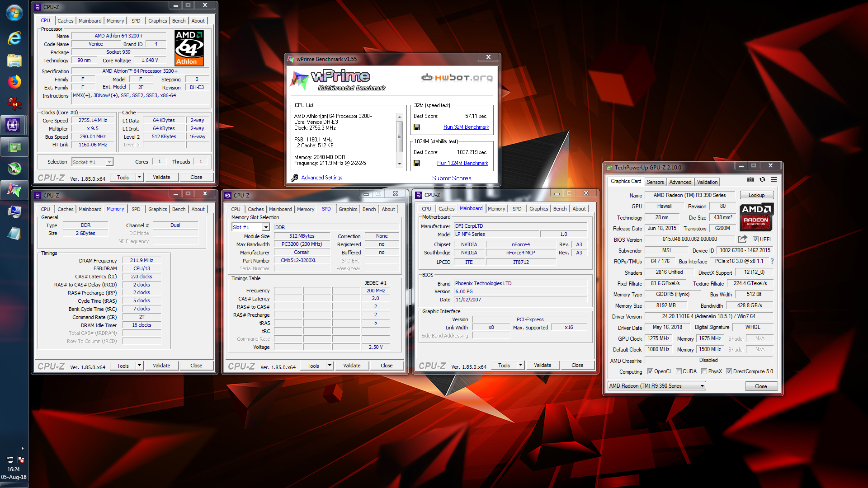Click the taskbar clock showing 16:24
The image size is (868, 488).
coord(14,469)
